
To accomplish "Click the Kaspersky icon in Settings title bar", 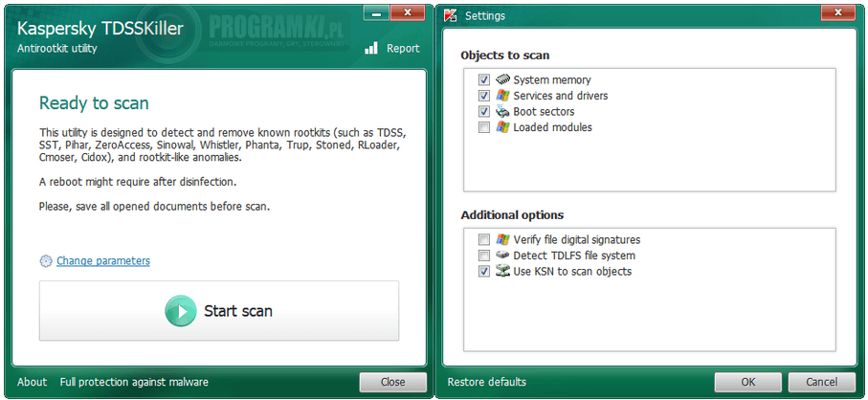I will 450,15.
